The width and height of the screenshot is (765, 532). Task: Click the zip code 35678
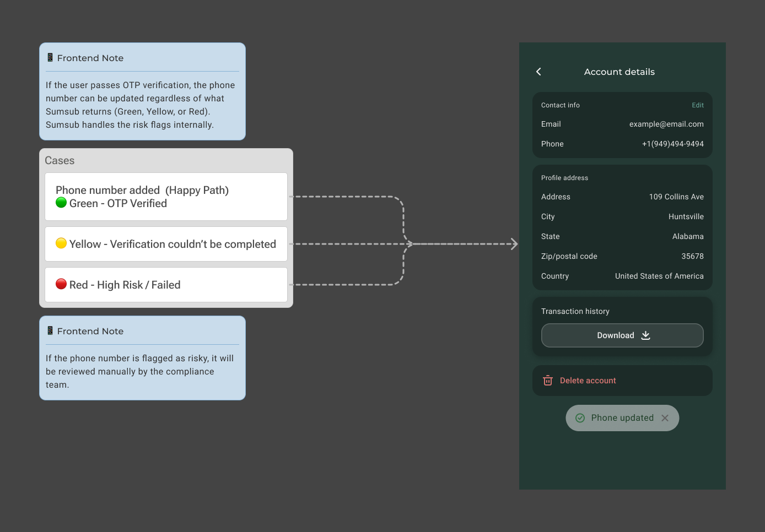pyautogui.click(x=692, y=256)
